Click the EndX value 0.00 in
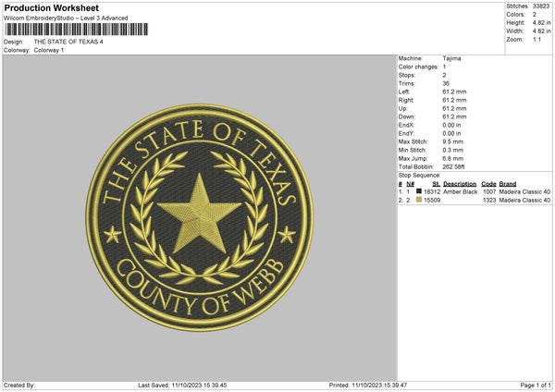The width and height of the screenshot is (555, 392). (451, 125)
